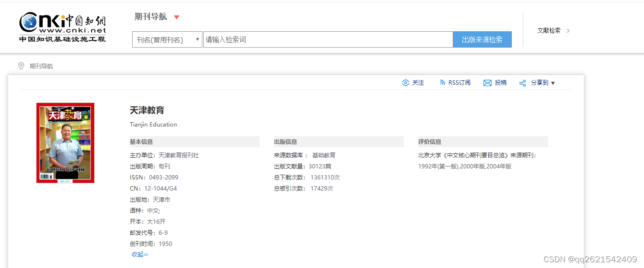
Task: Click the arrow icon next to 文献检索
Action: point(568,31)
